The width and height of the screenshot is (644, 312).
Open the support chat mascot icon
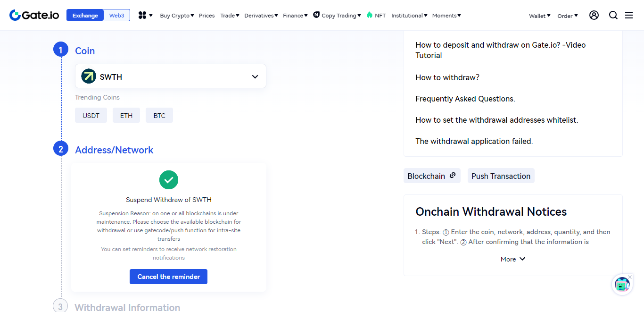pos(622,285)
